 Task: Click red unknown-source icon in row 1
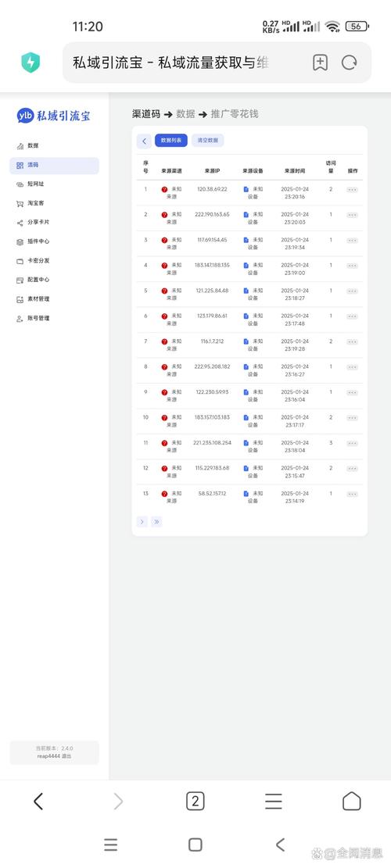(164, 189)
